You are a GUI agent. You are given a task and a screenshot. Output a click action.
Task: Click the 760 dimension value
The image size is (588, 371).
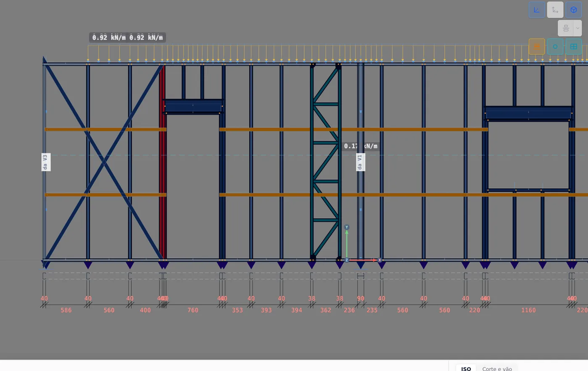pyautogui.click(x=193, y=310)
